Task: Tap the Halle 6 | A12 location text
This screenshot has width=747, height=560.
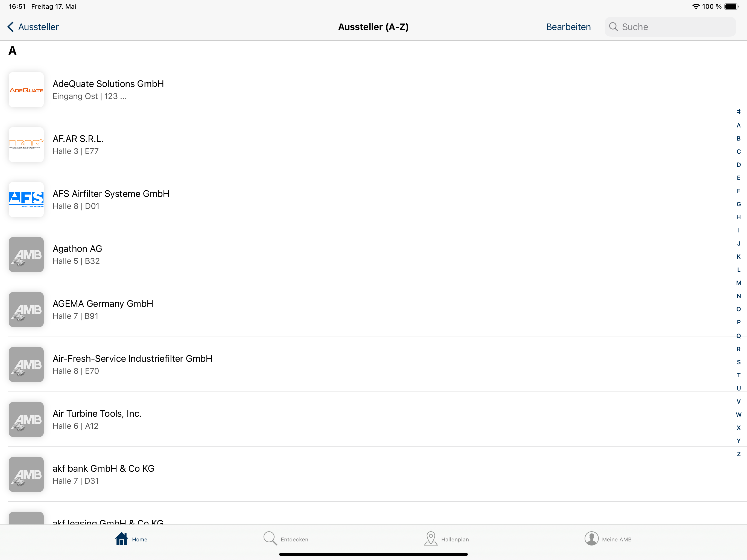Action: tap(75, 426)
